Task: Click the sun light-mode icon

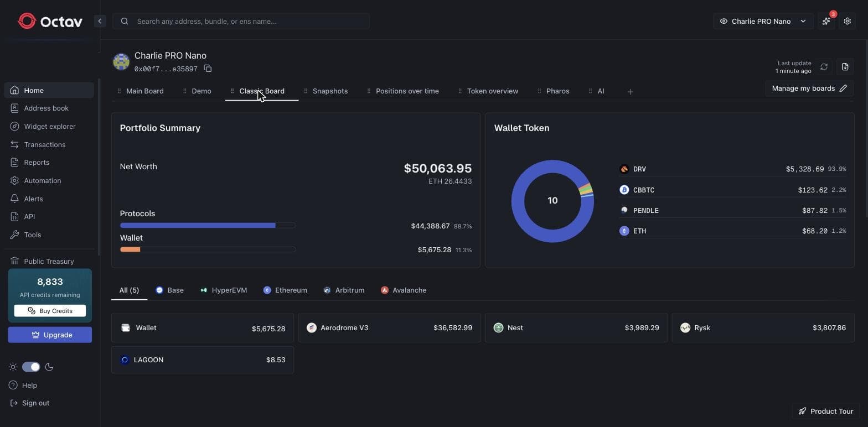Action: [x=13, y=367]
